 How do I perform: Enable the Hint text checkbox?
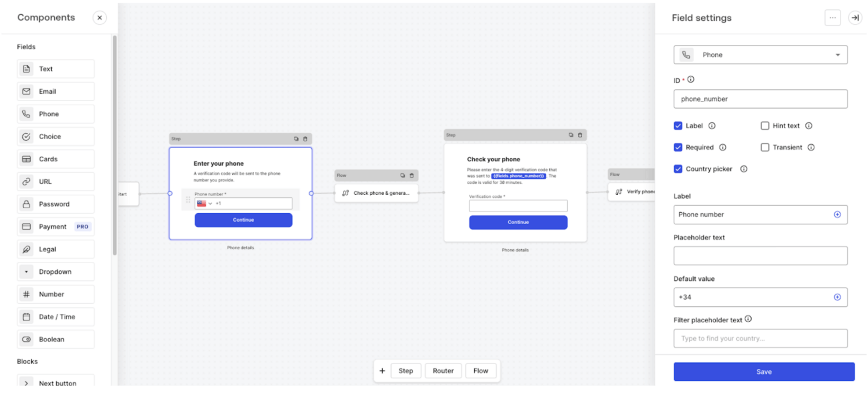tap(765, 126)
